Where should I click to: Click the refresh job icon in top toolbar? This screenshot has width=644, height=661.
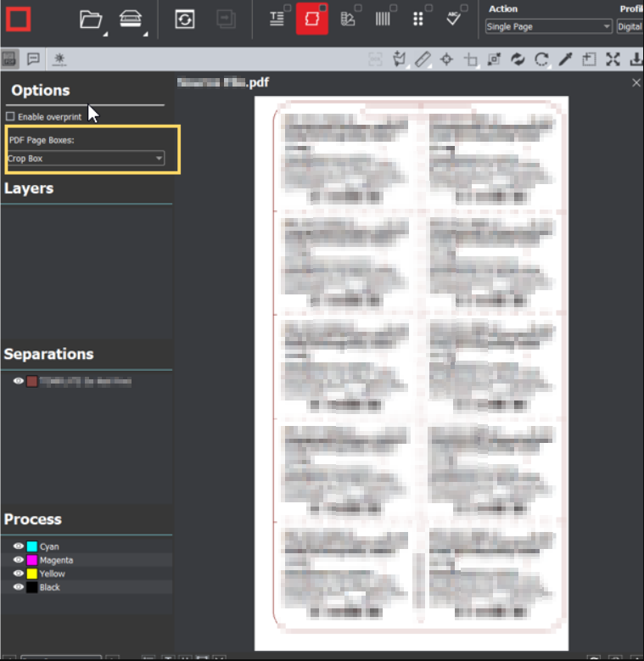(x=185, y=20)
